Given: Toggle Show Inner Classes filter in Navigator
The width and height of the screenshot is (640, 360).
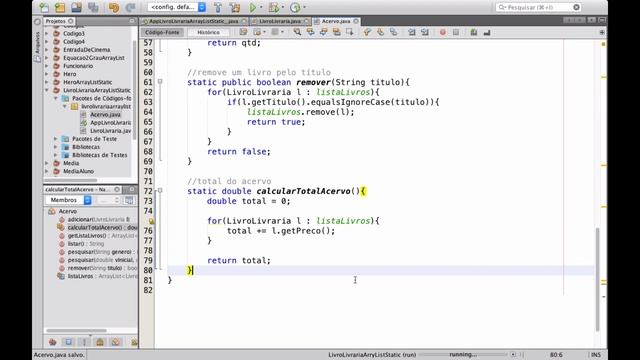Looking at the screenshot, I should tap(116, 342).
